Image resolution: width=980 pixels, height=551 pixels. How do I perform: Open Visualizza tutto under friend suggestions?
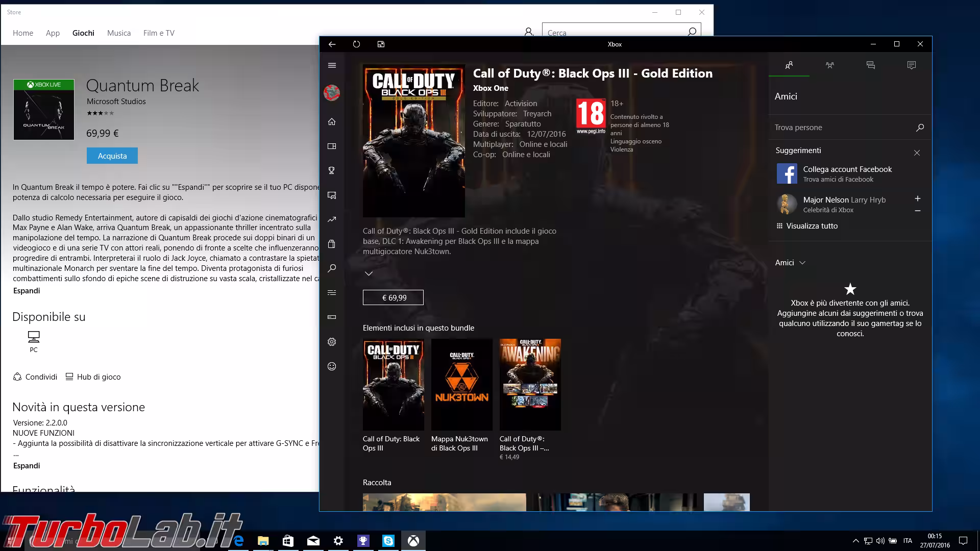[x=811, y=226]
